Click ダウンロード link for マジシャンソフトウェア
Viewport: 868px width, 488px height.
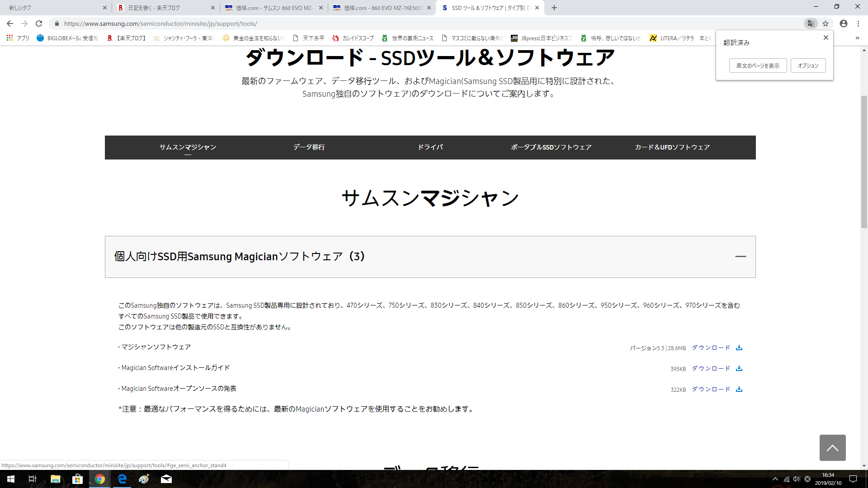711,347
